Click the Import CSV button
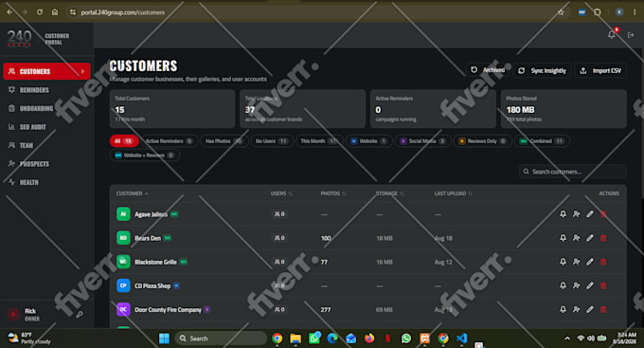This screenshot has height=348, width=644. 600,70
